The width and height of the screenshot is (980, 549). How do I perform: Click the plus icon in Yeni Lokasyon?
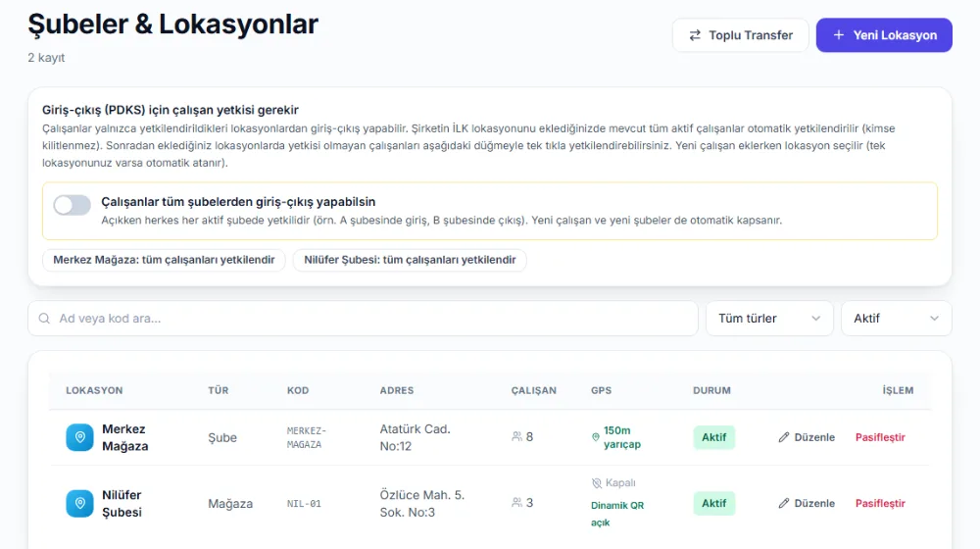pyautogui.click(x=839, y=35)
